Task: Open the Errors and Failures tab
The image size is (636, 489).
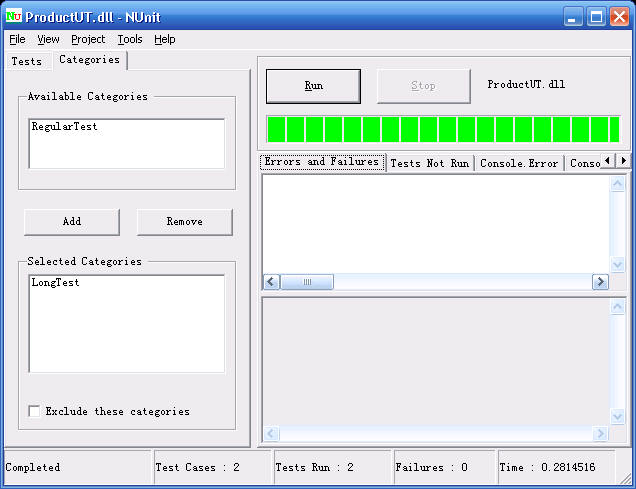Action: coord(322,162)
